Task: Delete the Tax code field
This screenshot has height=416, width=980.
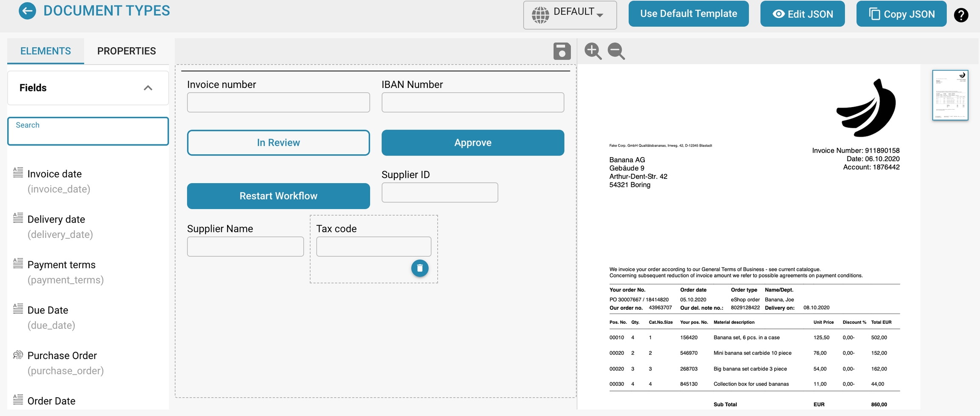Action: point(419,268)
